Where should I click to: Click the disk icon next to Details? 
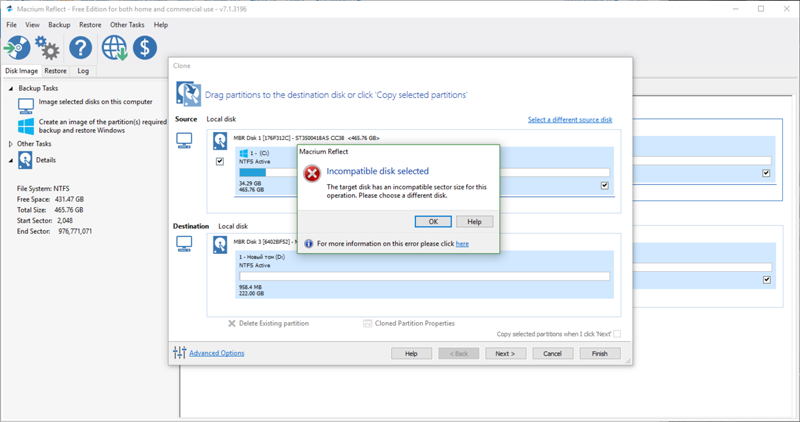(25, 160)
